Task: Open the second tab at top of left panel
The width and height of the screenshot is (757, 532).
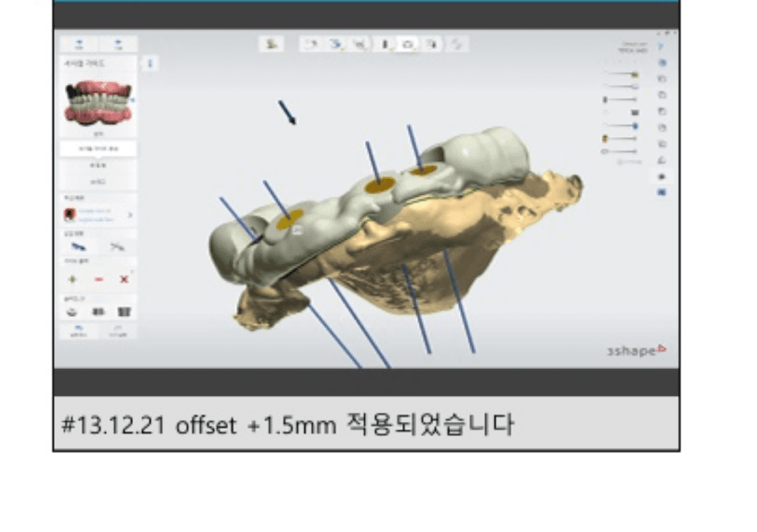Action: click(x=119, y=45)
